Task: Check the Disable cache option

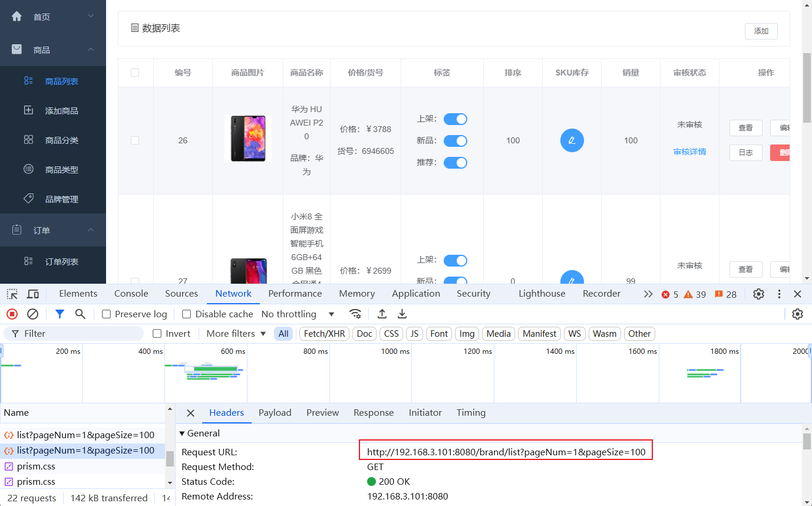Action: point(187,314)
